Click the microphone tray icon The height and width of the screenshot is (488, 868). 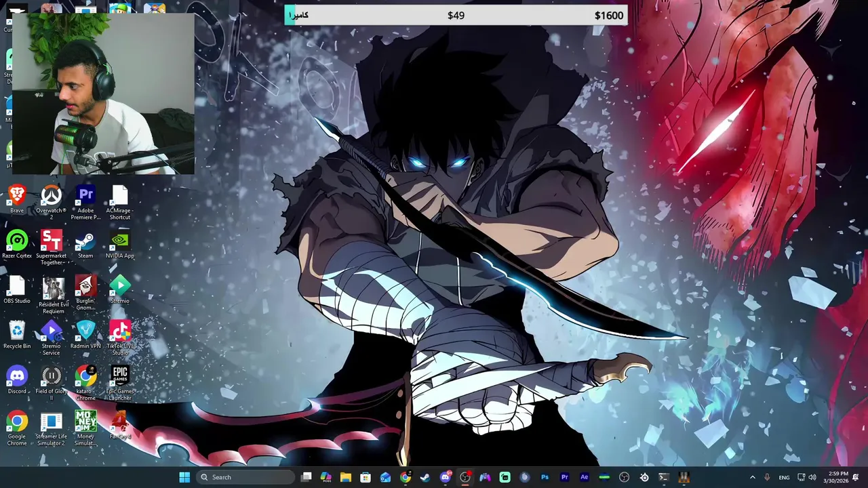click(767, 477)
